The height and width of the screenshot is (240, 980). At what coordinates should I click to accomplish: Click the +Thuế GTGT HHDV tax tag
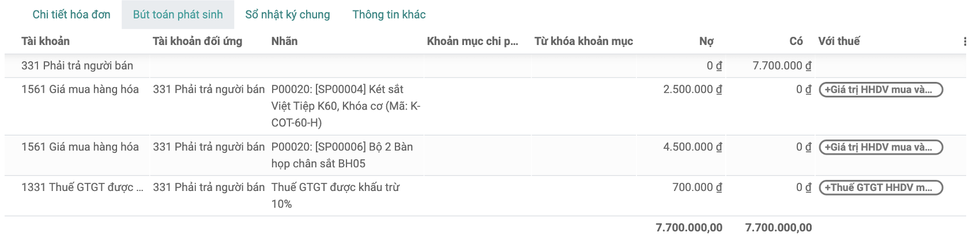click(x=881, y=187)
